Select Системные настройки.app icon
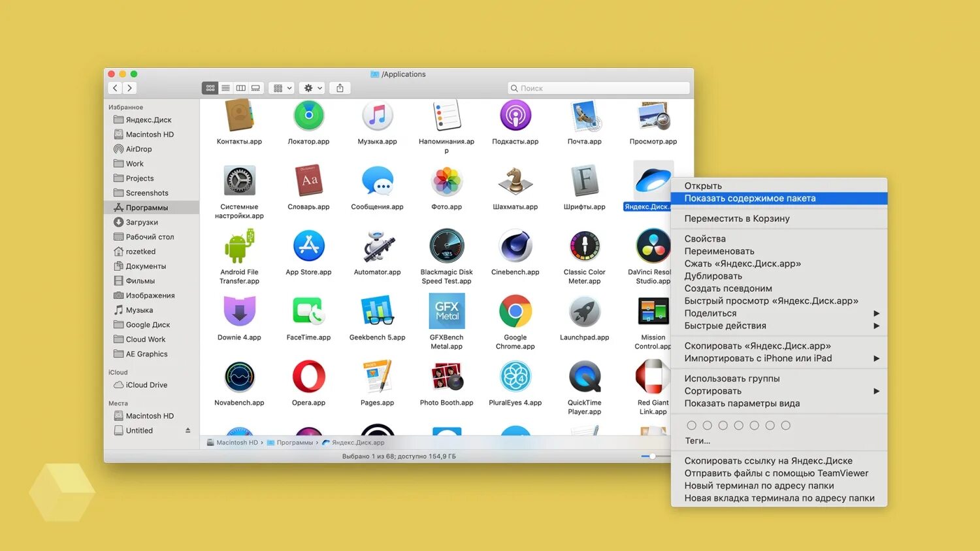The width and height of the screenshot is (980, 551). pos(239,181)
